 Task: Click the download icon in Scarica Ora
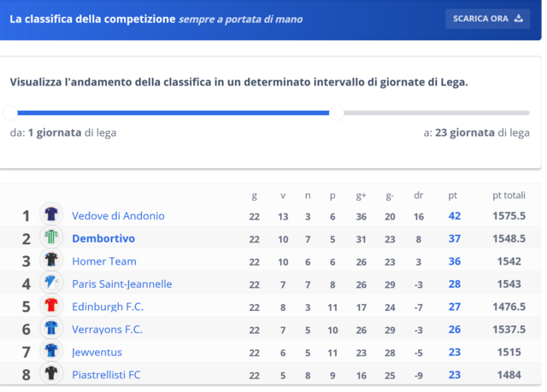pyautogui.click(x=519, y=19)
